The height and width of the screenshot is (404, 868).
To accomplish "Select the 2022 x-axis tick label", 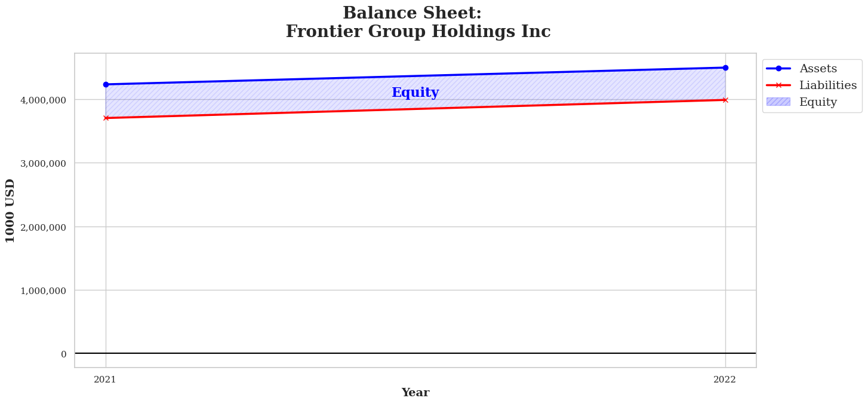I will [x=725, y=379].
